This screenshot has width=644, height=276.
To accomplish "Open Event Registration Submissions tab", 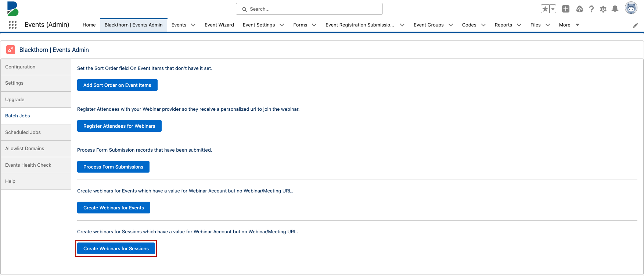I will (x=360, y=25).
